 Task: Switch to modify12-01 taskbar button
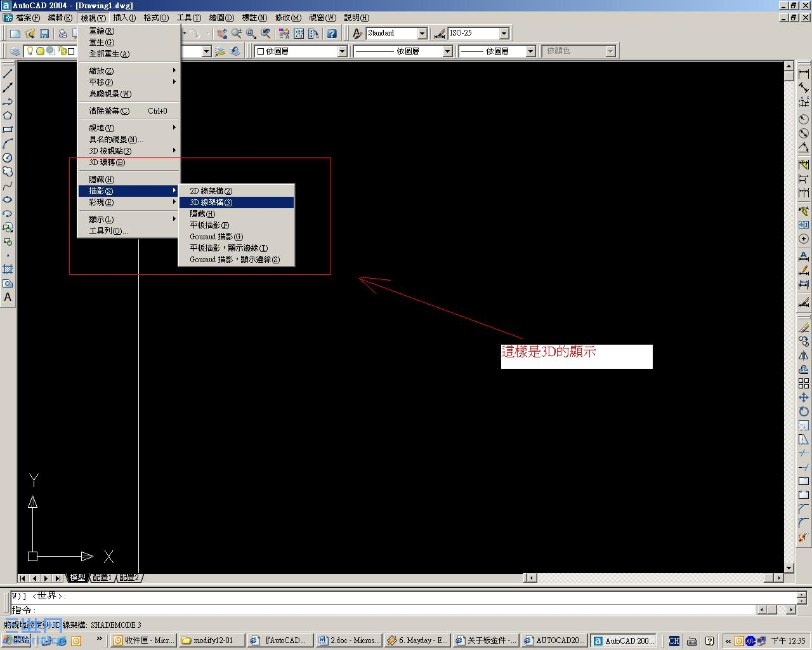tap(212, 640)
